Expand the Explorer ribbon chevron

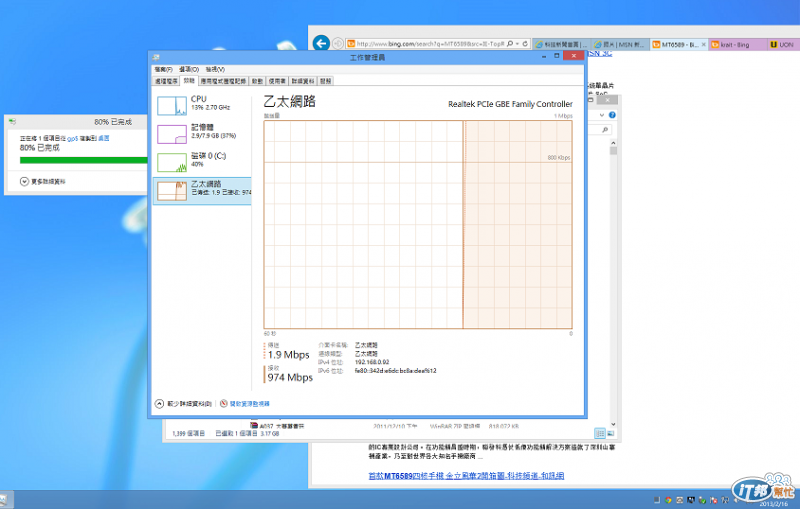602,115
